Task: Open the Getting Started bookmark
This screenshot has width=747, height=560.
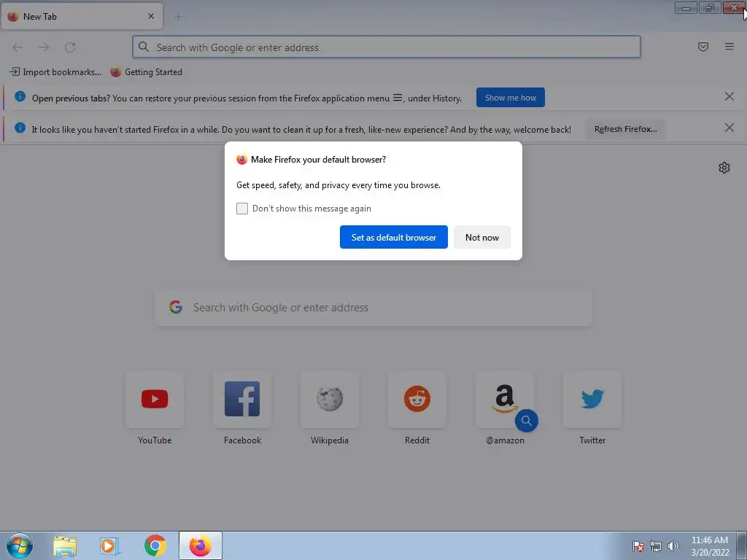Action: point(146,72)
